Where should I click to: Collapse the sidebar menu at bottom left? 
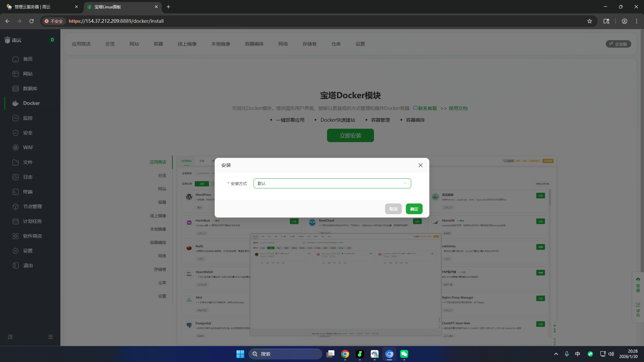pyautogui.click(x=10, y=337)
